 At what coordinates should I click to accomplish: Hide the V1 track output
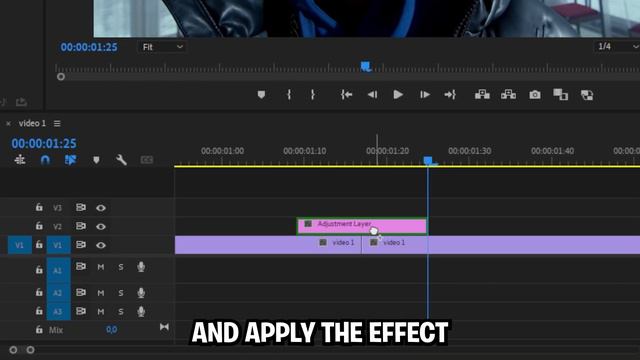coord(101,245)
